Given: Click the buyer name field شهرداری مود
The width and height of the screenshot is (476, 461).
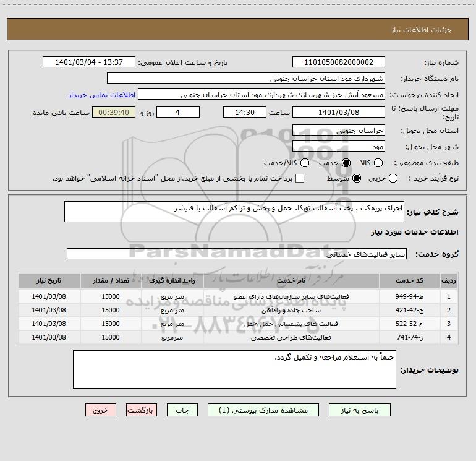Looking at the screenshot, I should [x=246, y=78].
